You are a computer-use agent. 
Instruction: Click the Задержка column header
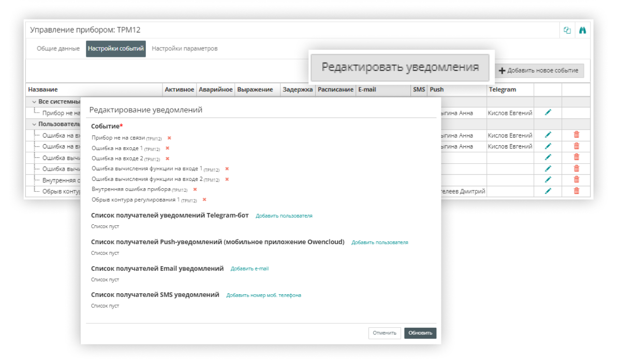click(298, 89)
